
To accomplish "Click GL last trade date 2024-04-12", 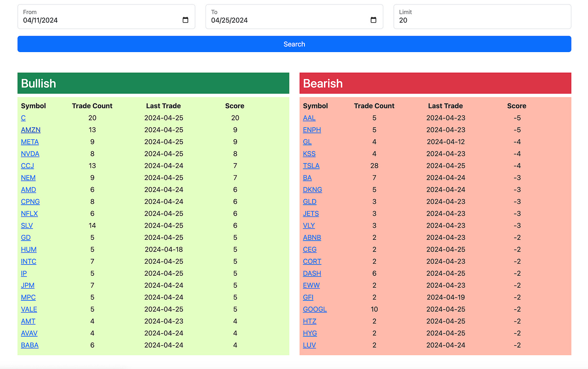I will pyautogui.click(x=446, y=142).
